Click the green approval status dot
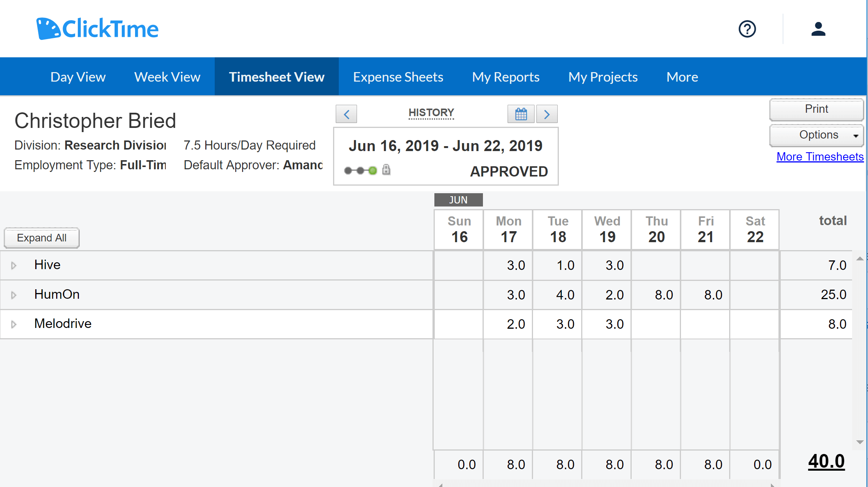 point(373,170)
